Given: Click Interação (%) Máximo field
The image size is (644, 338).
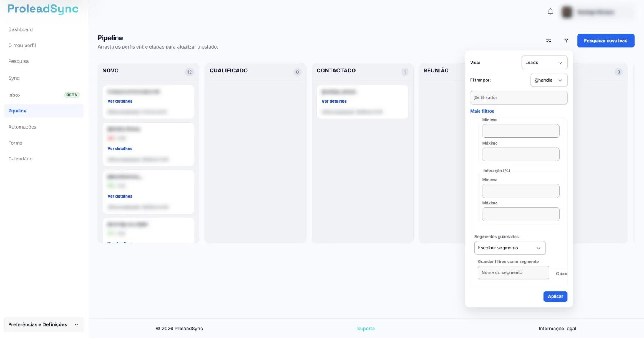Looking at the screenshot, I should 520,214.
